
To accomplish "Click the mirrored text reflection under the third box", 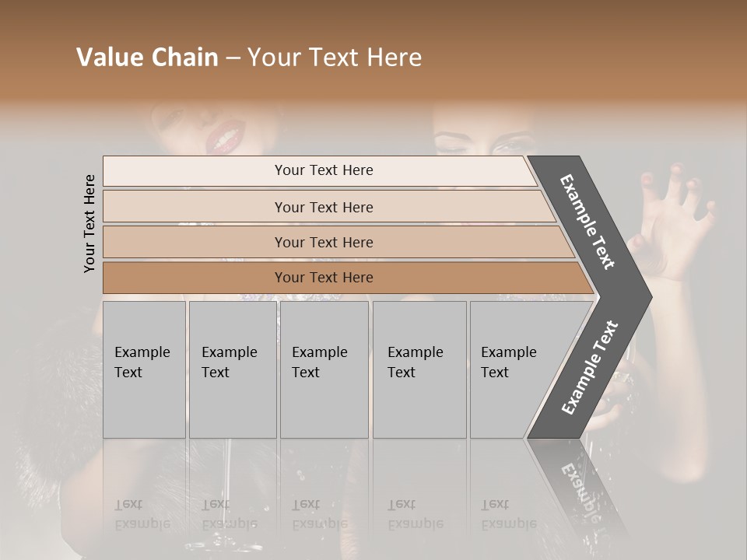I will [x=320, y=513].
